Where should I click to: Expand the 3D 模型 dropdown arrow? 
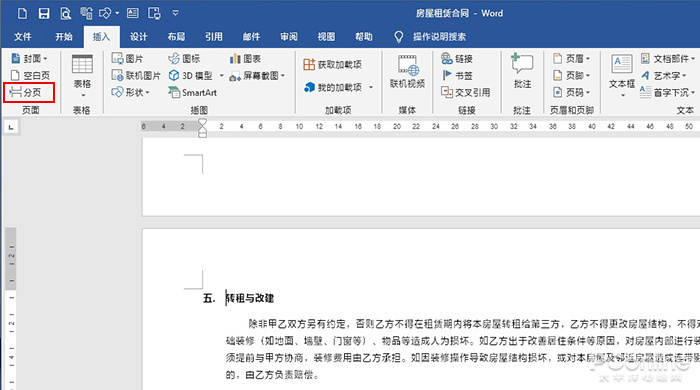pos(221,75)
